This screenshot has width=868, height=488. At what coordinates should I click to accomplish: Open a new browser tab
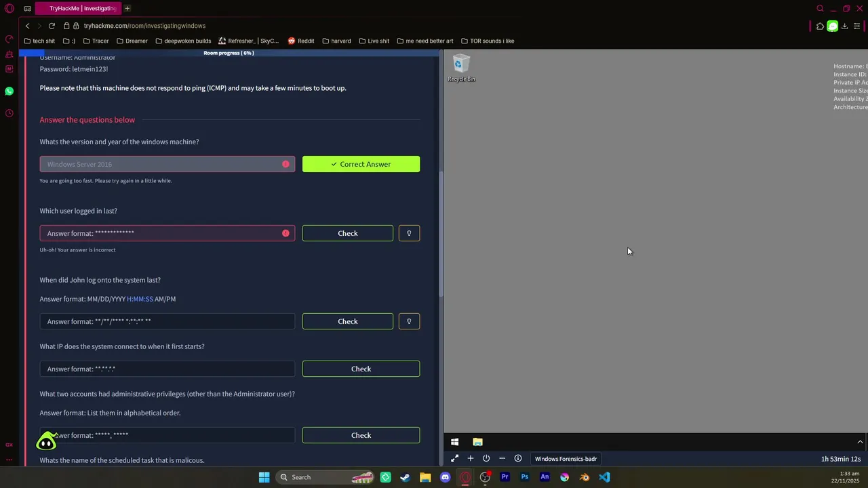coord(127,8)
